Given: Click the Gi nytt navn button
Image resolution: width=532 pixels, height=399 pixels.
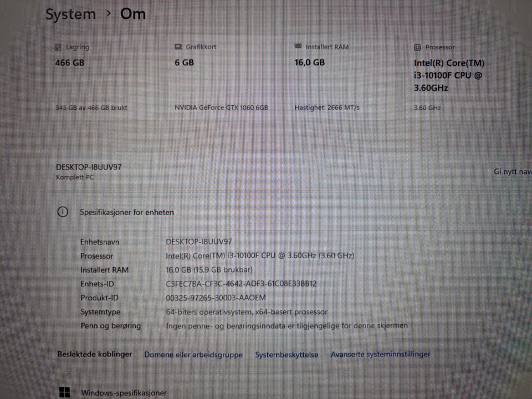Looking at the screenshot, I should click(513, 172).
